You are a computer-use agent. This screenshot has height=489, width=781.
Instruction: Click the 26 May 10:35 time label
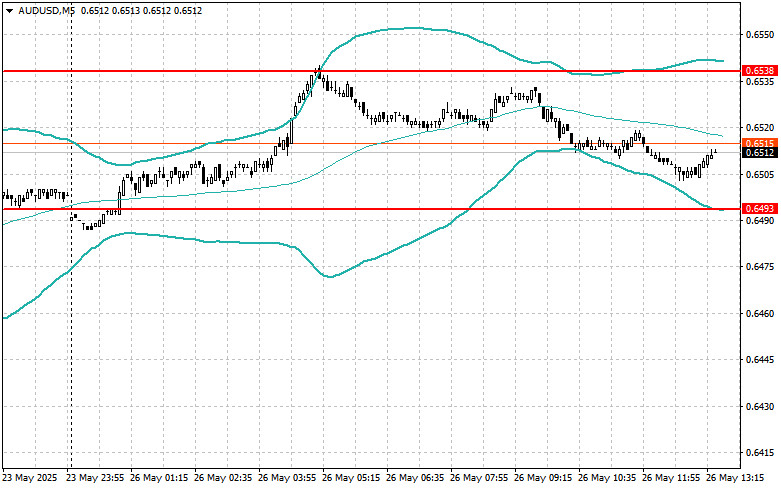click(x=607, y=478)
